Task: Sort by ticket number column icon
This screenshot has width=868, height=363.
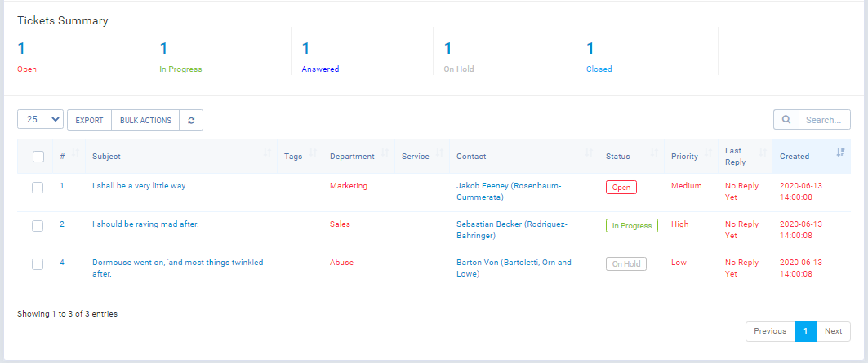Action: (76, 153)
